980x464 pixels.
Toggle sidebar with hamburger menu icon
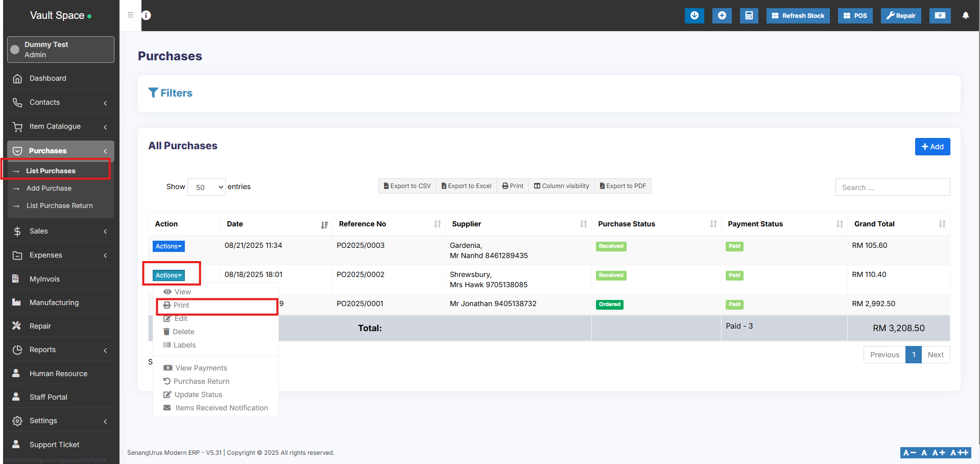point(130,15)
